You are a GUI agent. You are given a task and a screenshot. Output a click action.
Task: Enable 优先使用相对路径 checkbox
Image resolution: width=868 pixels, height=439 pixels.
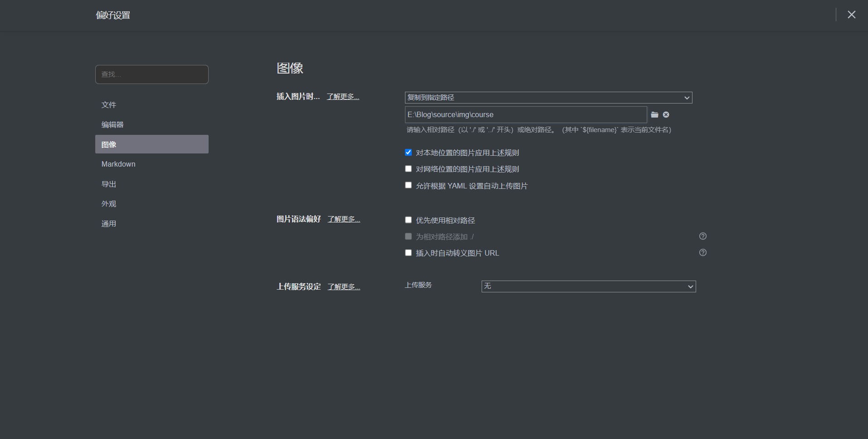coord(408,220)
